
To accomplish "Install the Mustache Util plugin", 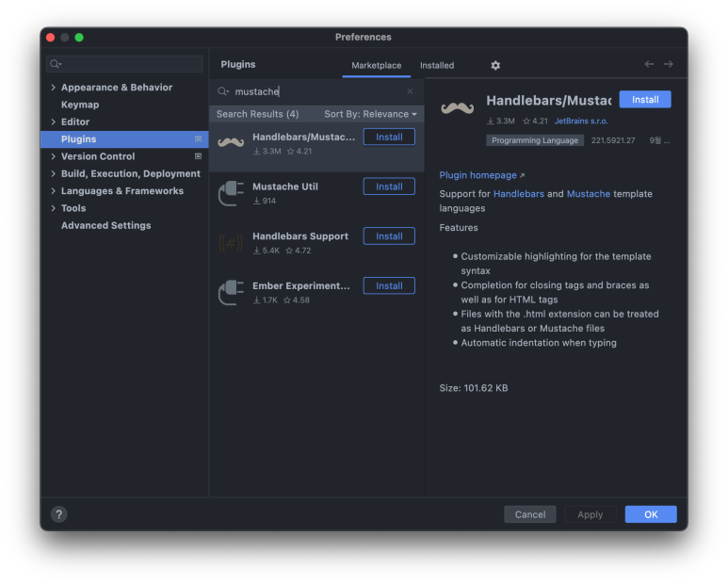I will click(389, 187).
